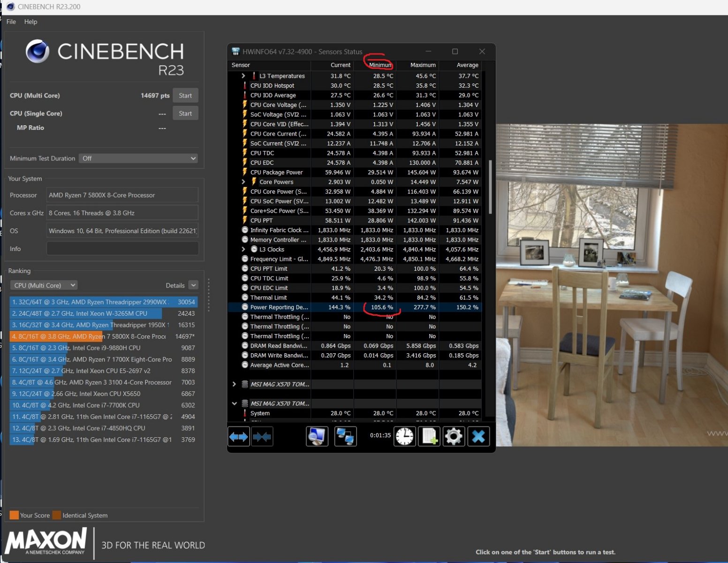Screen dimensions: 728x563
Task: Click the Cores x GHz field
Action: tap(122, 213)
